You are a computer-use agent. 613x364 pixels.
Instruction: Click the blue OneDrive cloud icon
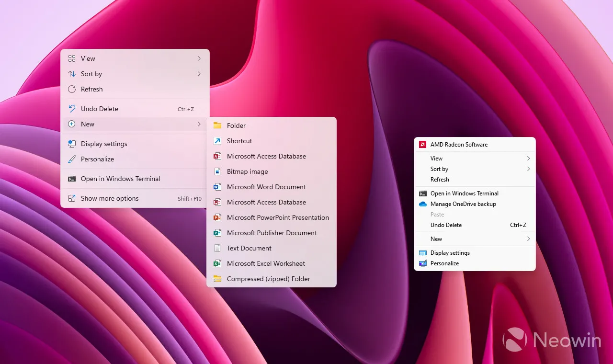coord(422,204)
